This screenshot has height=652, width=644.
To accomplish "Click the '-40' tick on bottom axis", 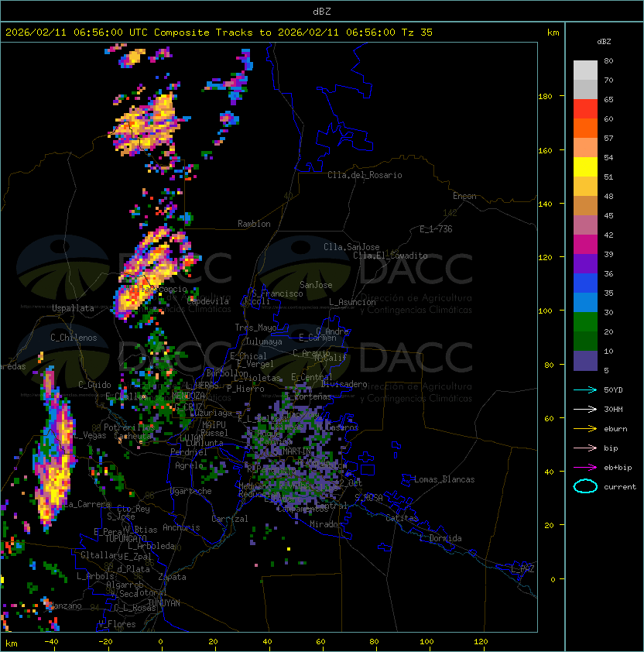I will (x=51, y=642).
